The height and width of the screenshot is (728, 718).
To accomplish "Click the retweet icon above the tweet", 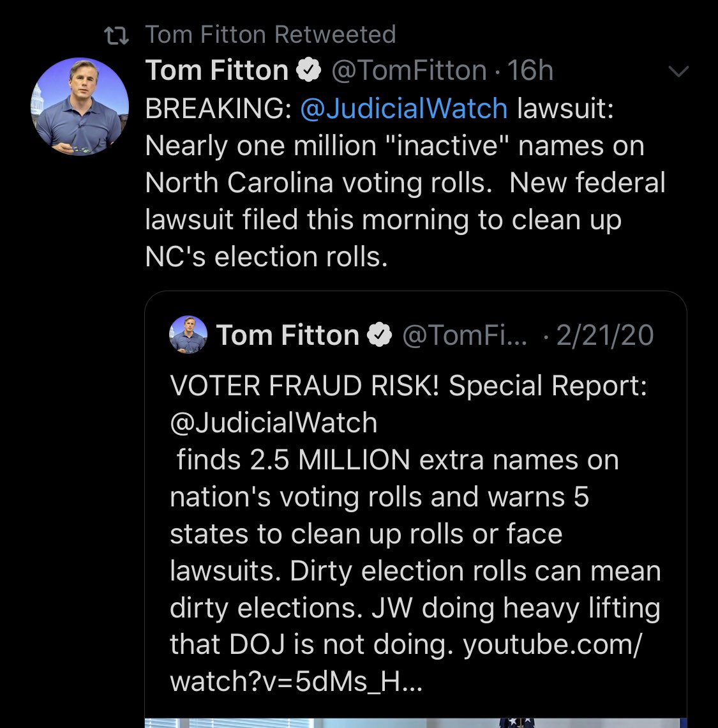I will point(116,35).
